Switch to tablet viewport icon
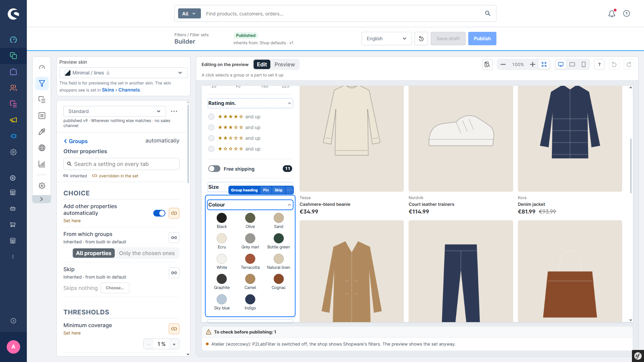 (x=572, y=64)
